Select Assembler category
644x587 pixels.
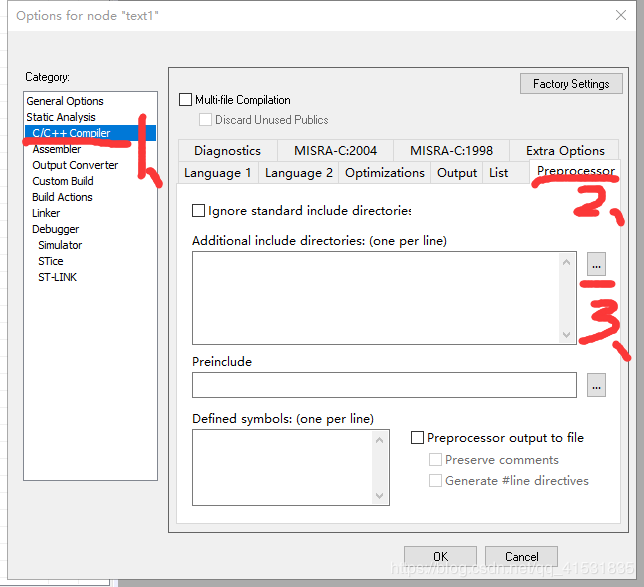57,149
